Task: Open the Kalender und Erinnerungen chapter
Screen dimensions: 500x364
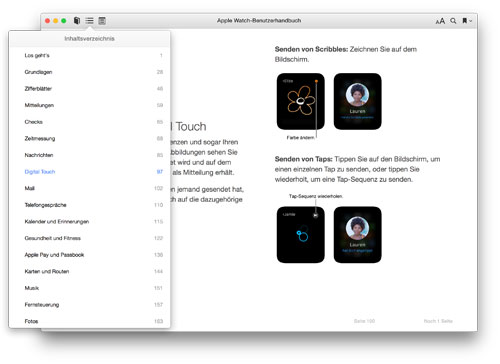Action: 89,222
